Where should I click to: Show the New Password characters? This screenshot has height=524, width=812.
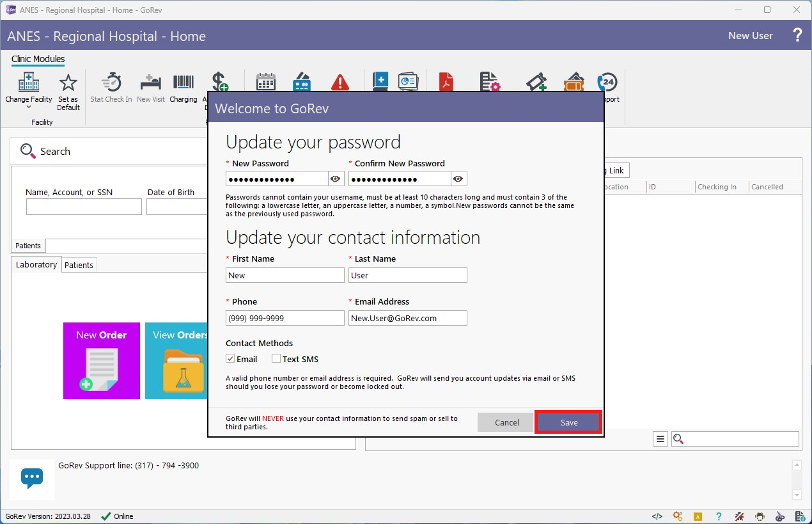coord(336,179)
